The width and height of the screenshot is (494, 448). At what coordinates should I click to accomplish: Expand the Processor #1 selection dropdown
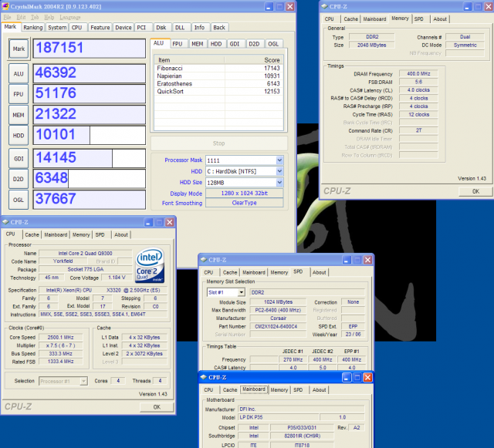(83, 381)
